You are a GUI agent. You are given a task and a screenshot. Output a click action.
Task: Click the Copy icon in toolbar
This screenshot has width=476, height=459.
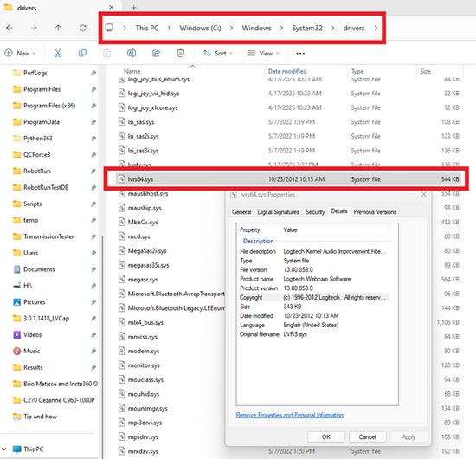[82, 53]
